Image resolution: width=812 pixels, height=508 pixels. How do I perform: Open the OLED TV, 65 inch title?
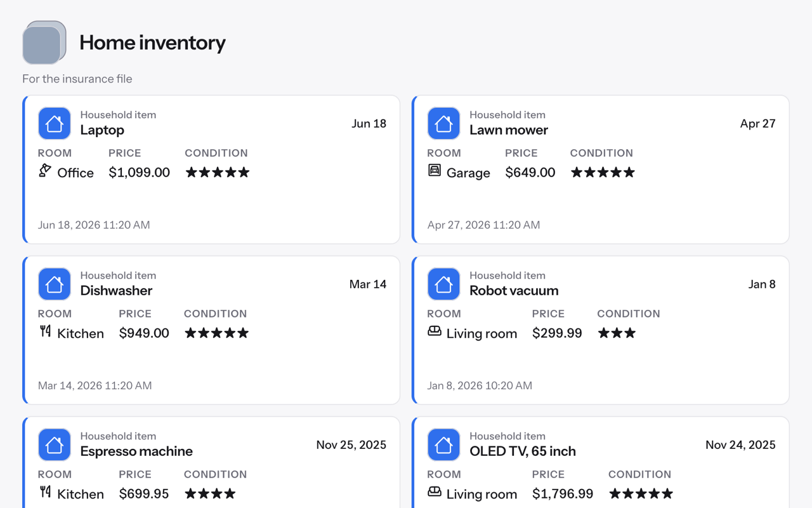[x=523, y=451]
